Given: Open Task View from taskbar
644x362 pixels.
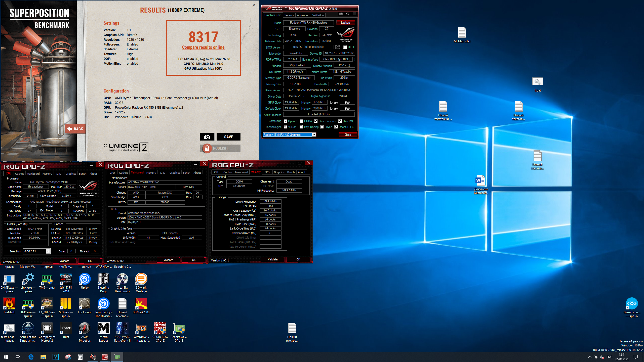Looking at the screenshot, I should click(18, 357).
